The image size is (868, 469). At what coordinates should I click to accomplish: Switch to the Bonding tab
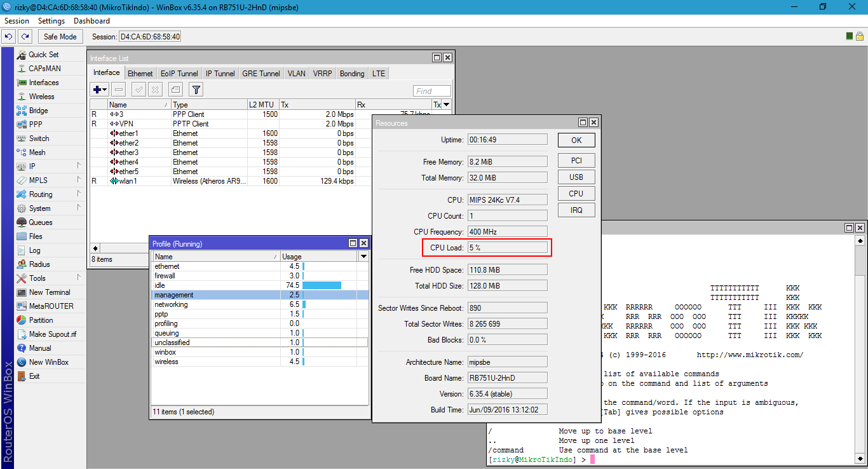(352, 74)
